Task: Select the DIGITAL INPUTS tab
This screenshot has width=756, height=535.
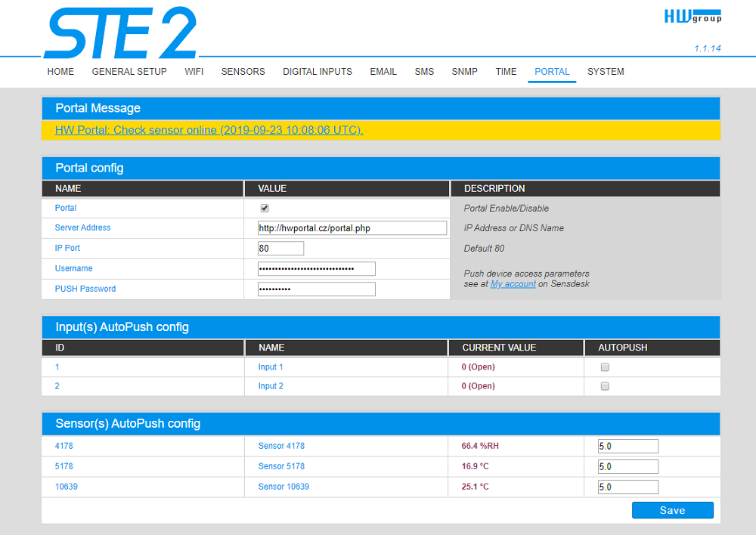Action: pyautogui.click(x=318, y=72)
